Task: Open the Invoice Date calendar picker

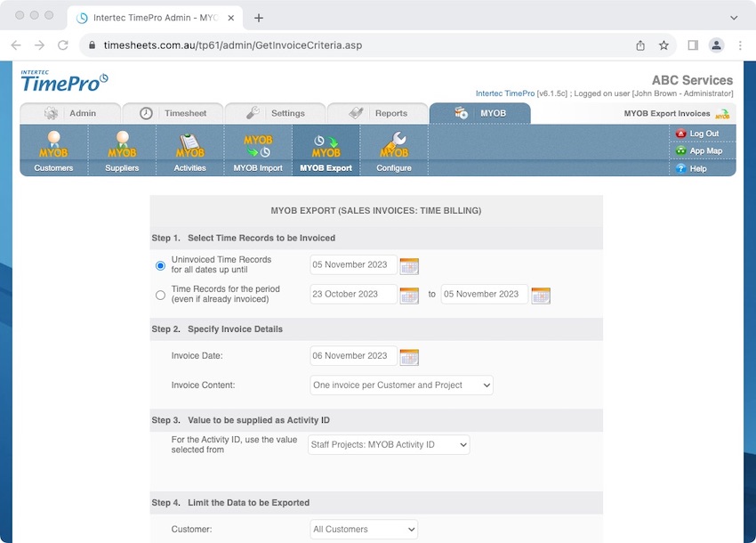Action: 409,357
